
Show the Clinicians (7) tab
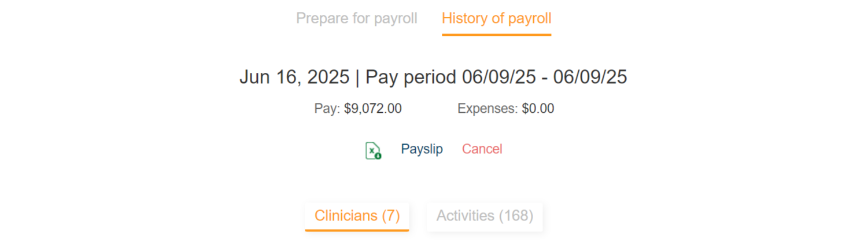click(x=357, y=216)
